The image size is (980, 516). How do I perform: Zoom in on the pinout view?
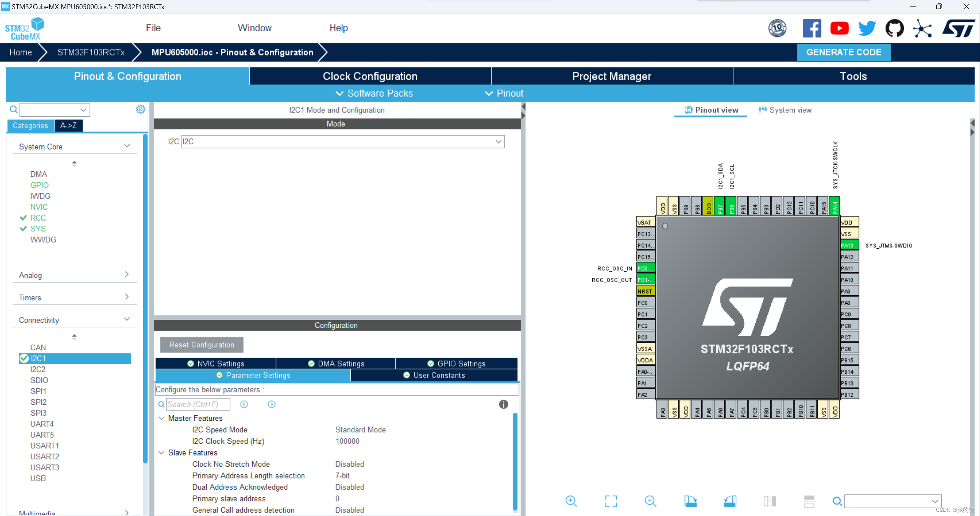tap(571, 501)
